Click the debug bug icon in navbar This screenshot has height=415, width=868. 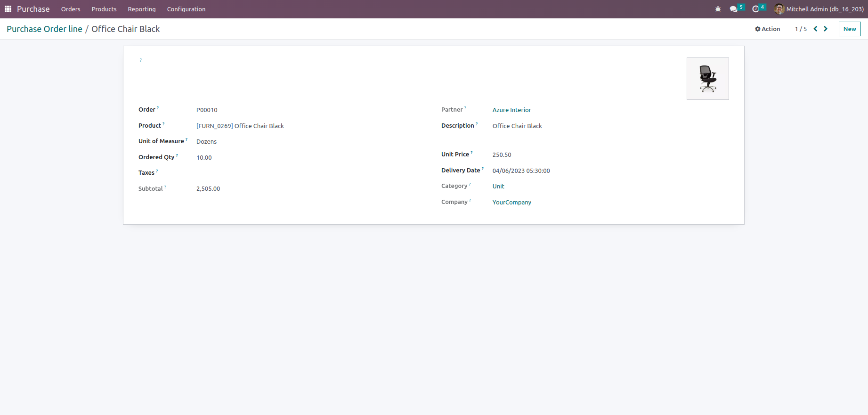point(718,9)
